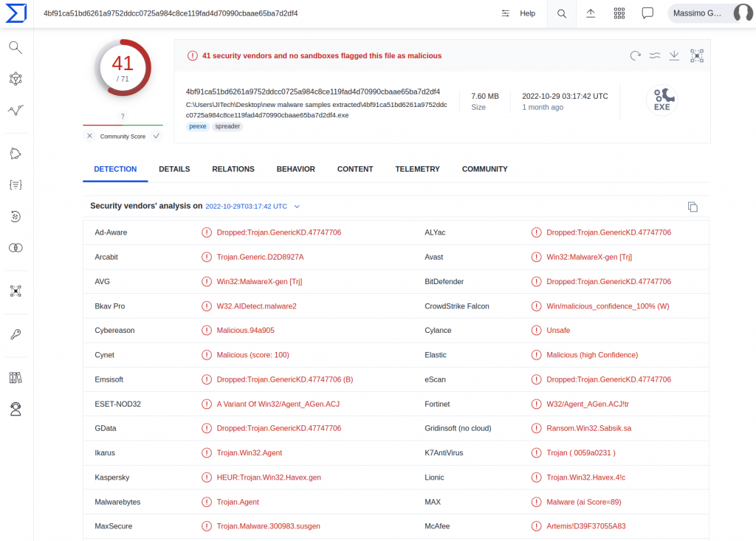Open the diff overlapping-circles sidebar icon

(16, 248)
